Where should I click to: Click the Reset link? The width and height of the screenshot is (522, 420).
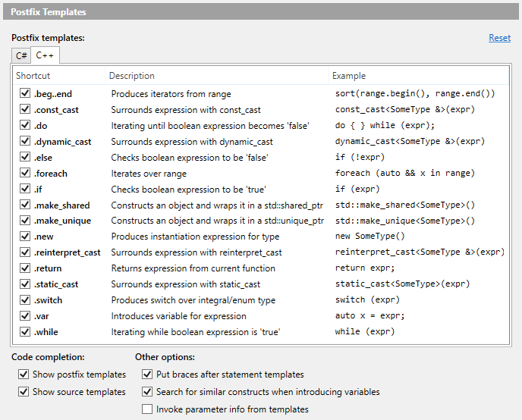[499, 38]
